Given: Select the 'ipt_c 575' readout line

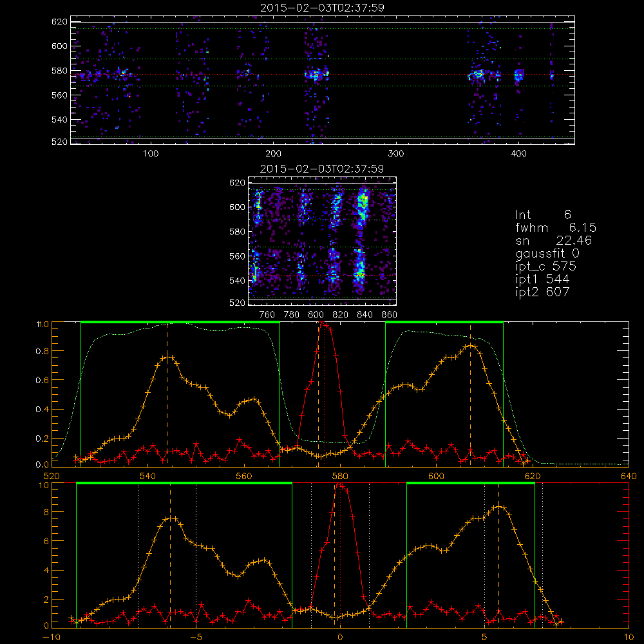Looking at the screenshot, I should tap(546, 267).
